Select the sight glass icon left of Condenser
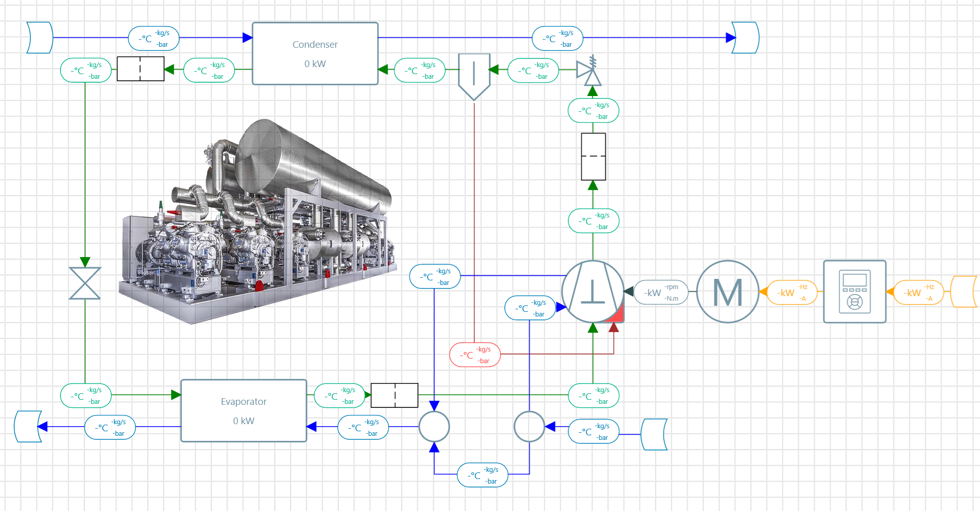980x511 pixels. click(140, 68)
